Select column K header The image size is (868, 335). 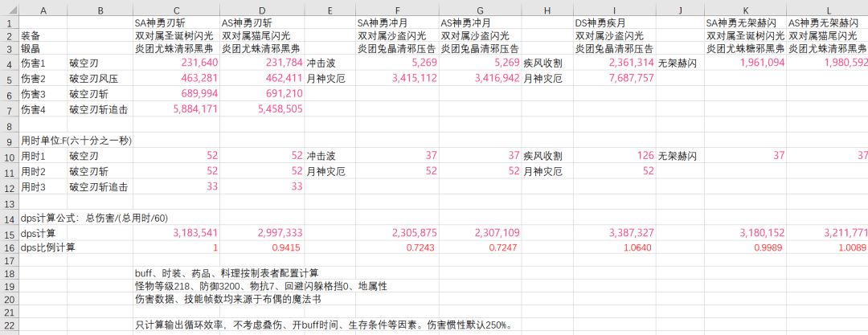pos(745,11)
